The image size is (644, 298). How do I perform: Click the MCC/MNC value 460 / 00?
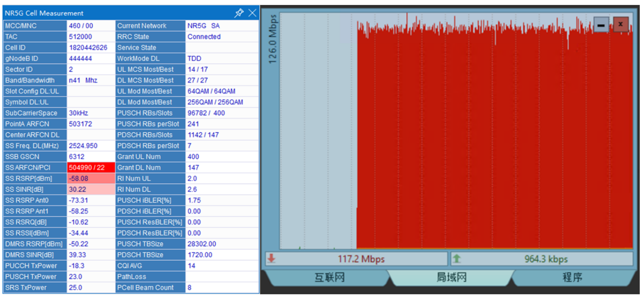tap(81, 26)
